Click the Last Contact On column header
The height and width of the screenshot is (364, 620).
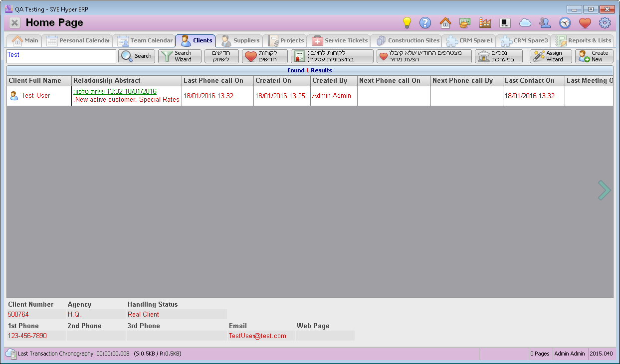coord(534,81)
